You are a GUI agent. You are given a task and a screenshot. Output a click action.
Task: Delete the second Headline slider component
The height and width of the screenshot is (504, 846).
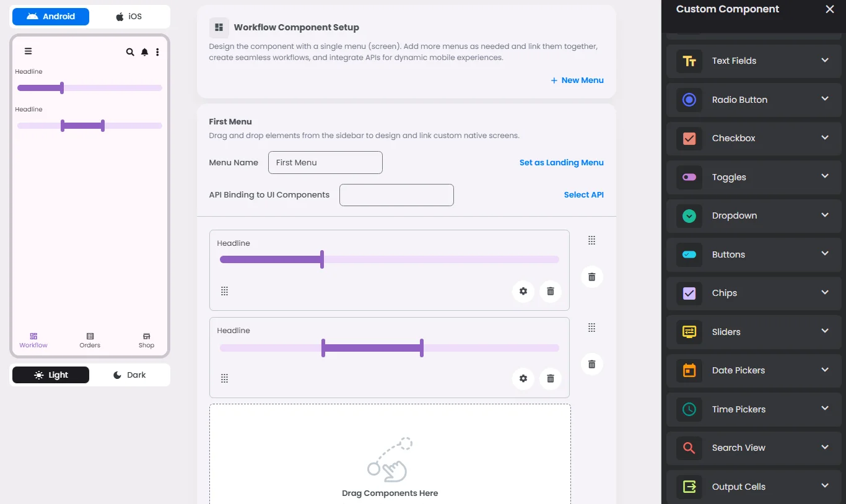click(x=551, y=378)
